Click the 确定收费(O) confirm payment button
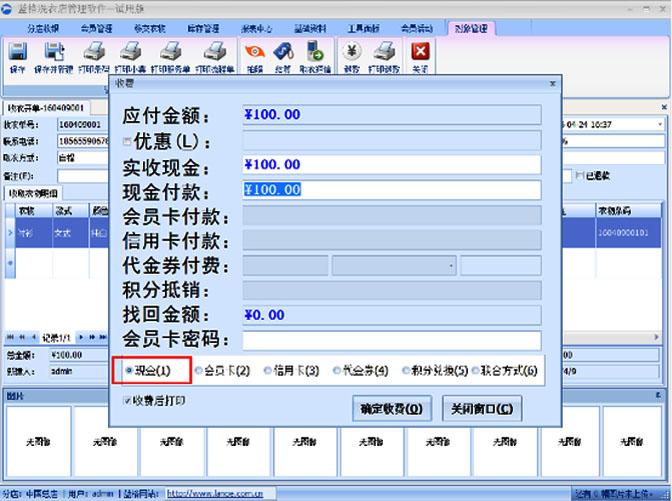The height and width of the screenshot is (501, 672). (390, 409)
